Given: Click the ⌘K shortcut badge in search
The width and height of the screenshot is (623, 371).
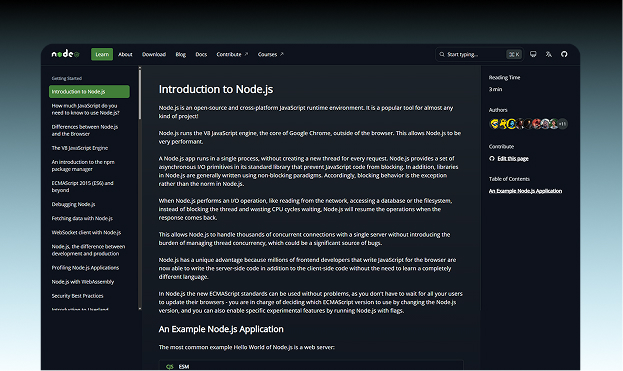Looking at the screenshot, I should coord(514,54).
